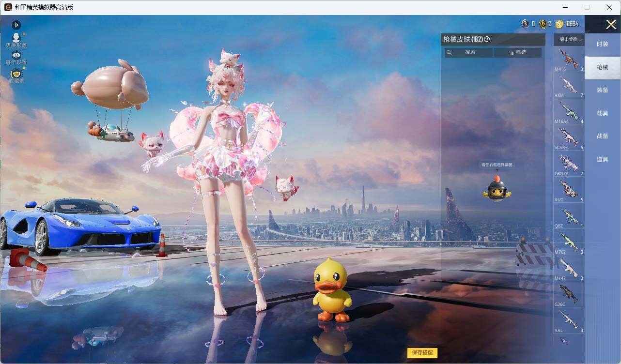Switch to the 时装 tab
Viewport: 621px width, 364px height.
602,44
